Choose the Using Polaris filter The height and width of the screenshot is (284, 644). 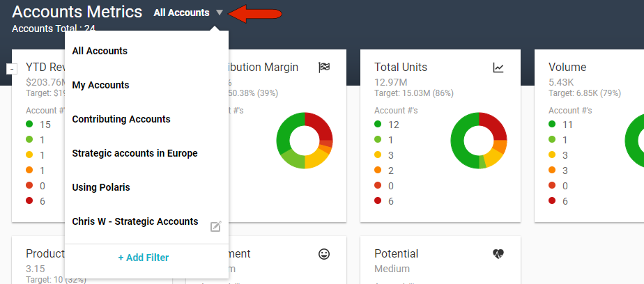[x=101, y=187]
